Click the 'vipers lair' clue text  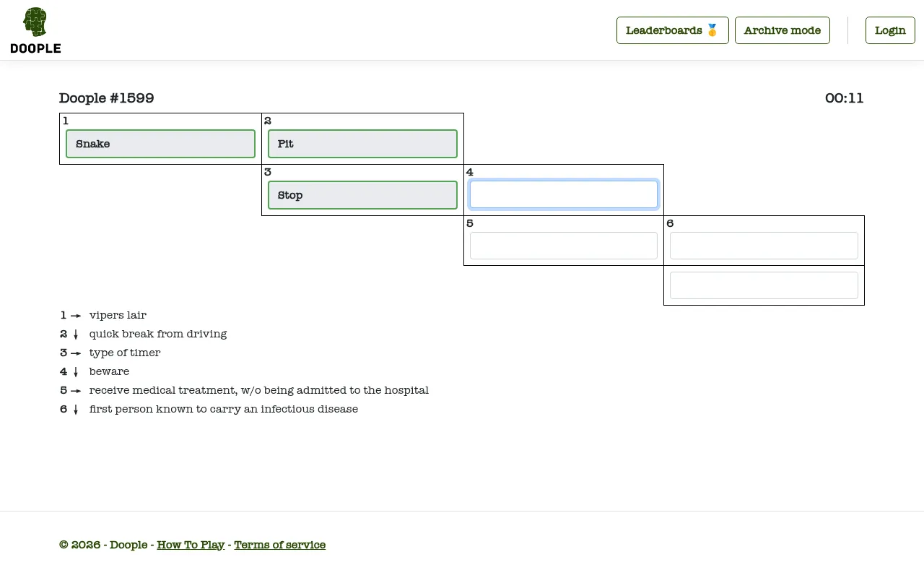click(118, 315)
